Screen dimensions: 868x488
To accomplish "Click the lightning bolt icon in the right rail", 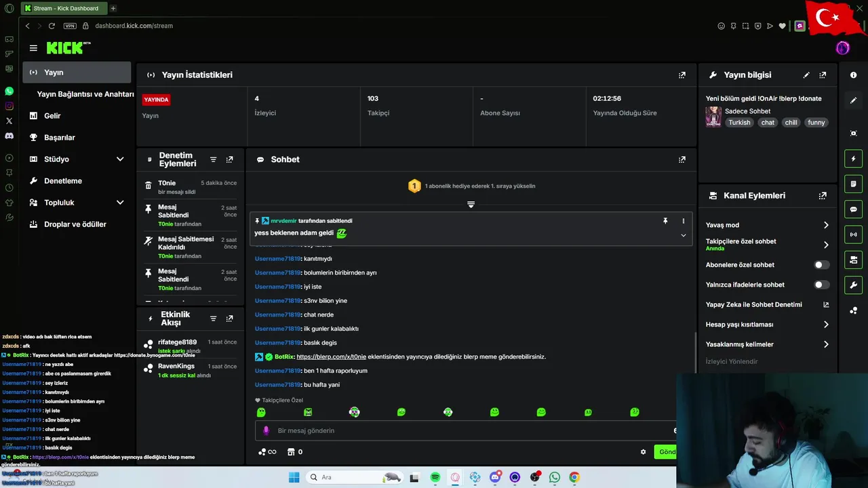I will [x=854, y=159].
